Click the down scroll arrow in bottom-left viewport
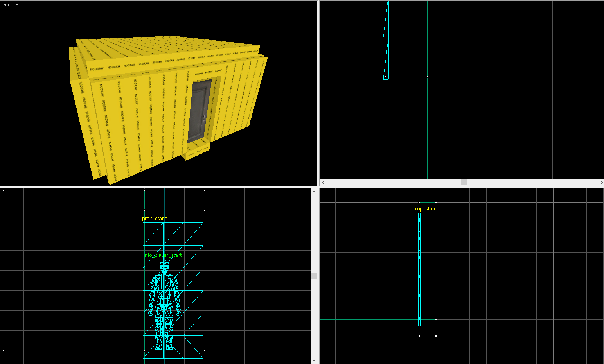604x364 pixels. click(314, 359)
